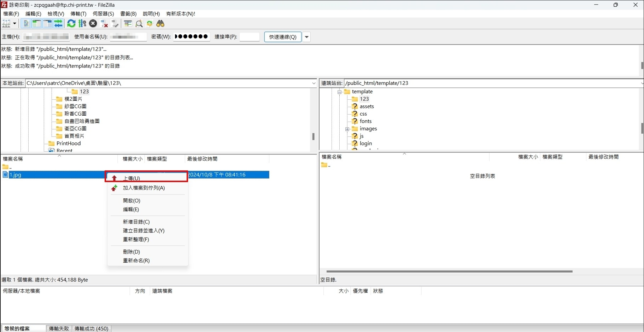Choose 上傳(U) from the context menu
This screenshot has width=644, height=332.
[x=131, y=178]
